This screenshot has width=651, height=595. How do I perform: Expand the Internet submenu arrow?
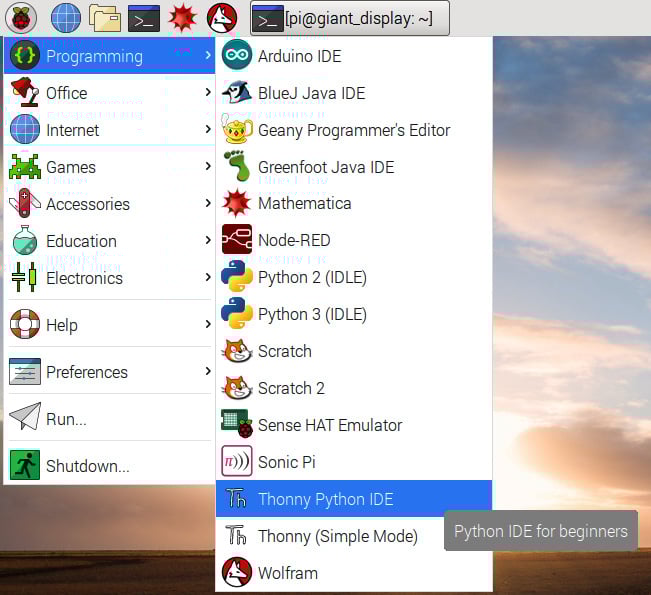(x=208, y=129)
